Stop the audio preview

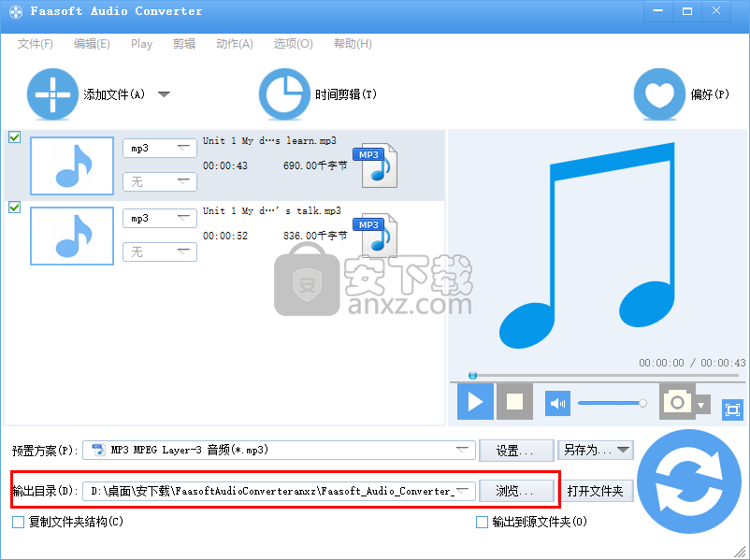click(514, 401)
